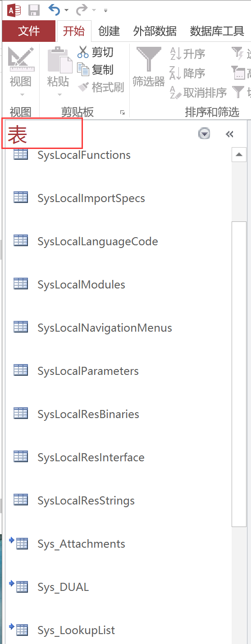Image resolution: width=251 pixels, height=644 pixels.
Task: Open the View (视图) dropdown arrow
Action: (21, 95)
